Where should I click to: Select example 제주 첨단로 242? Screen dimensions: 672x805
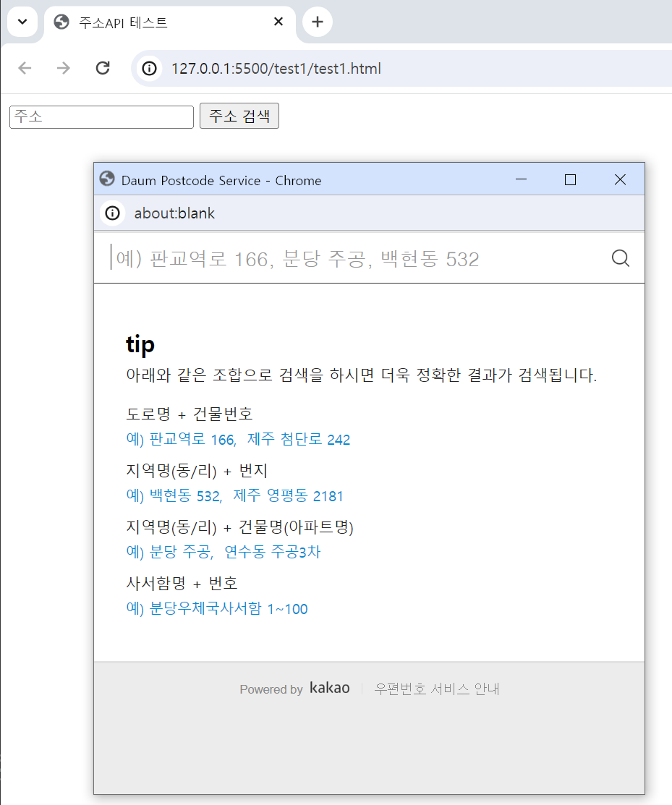pos(299,440)
